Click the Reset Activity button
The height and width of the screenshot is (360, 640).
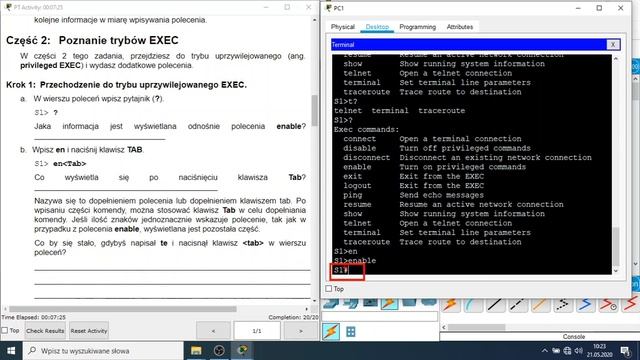tap(89, 331)
